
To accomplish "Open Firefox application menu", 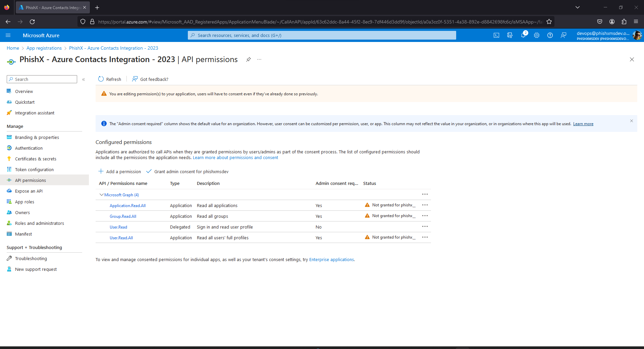I will click(x=636, y=22).
